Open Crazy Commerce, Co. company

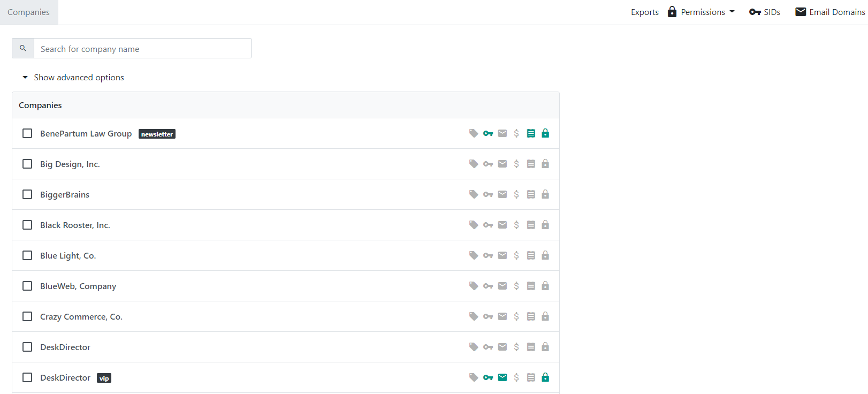pos(81,317)
